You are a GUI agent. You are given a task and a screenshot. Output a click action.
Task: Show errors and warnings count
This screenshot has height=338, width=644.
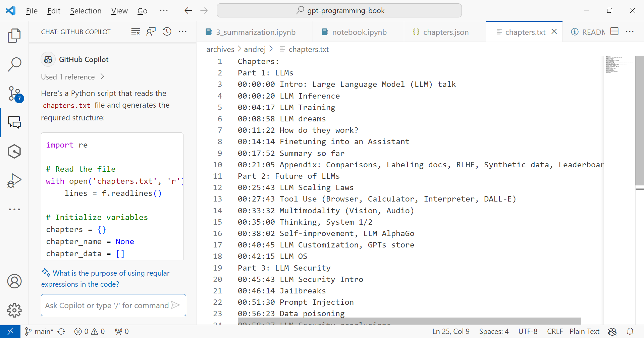coord(90,331)
